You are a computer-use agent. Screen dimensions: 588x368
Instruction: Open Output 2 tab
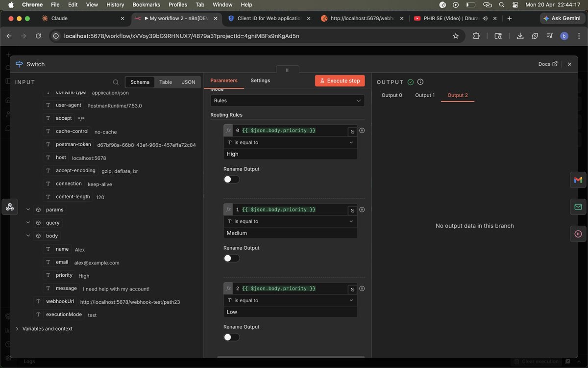[x=458, y=95]
